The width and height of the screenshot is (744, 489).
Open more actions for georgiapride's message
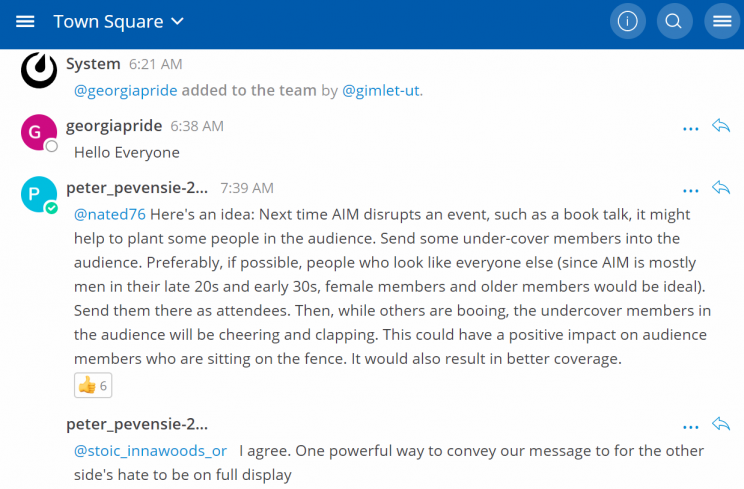tap(690, 128)
